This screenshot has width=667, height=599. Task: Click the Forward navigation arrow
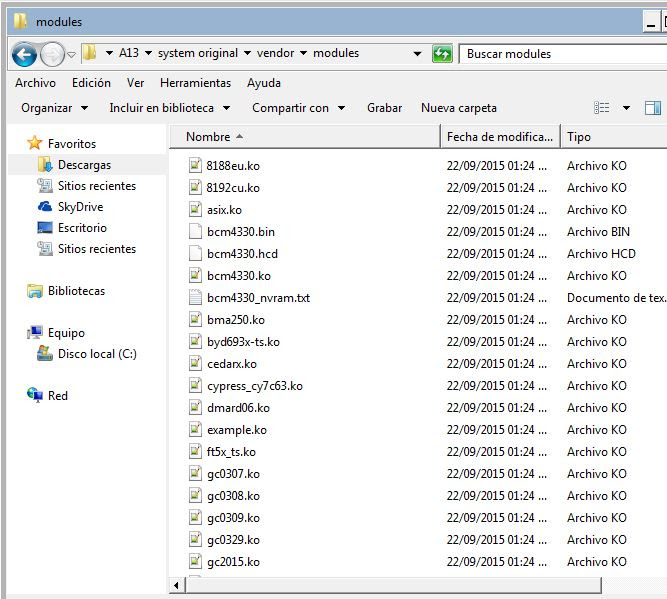point(52,54)
